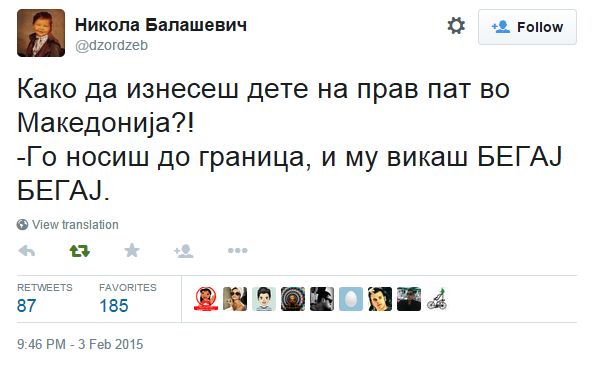Click the @dzordzeb handle
Viewport: 593px width, 370px height.
coord(111,46)
